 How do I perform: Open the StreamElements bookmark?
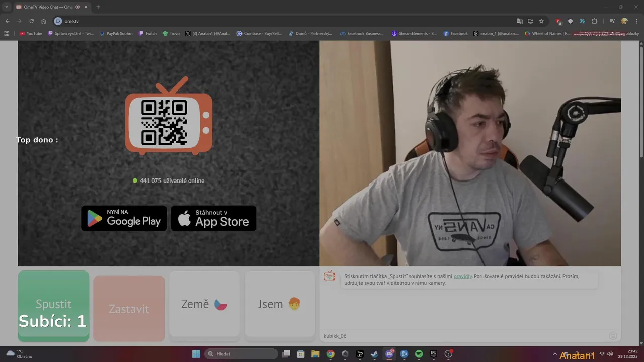pyautogui.click(x=415, y=34)
